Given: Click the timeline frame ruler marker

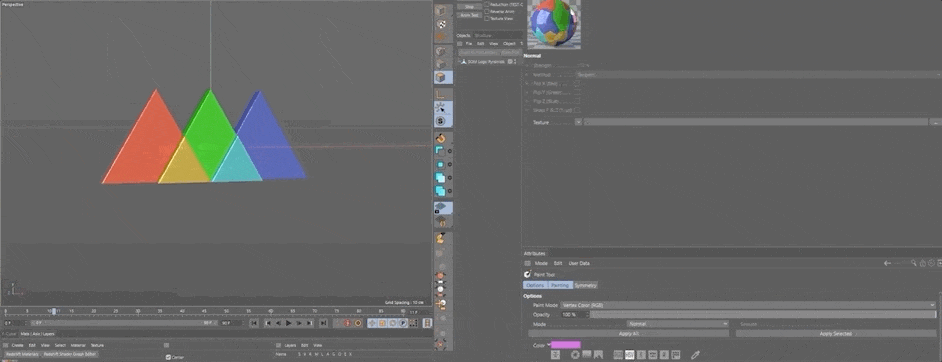Looking at the screenshot, I should point(53,311).
